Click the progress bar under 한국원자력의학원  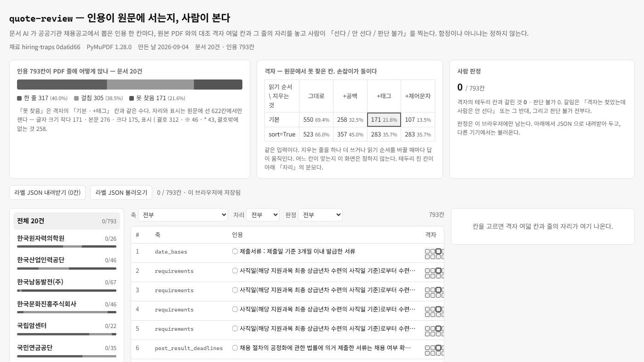[67, 247]
